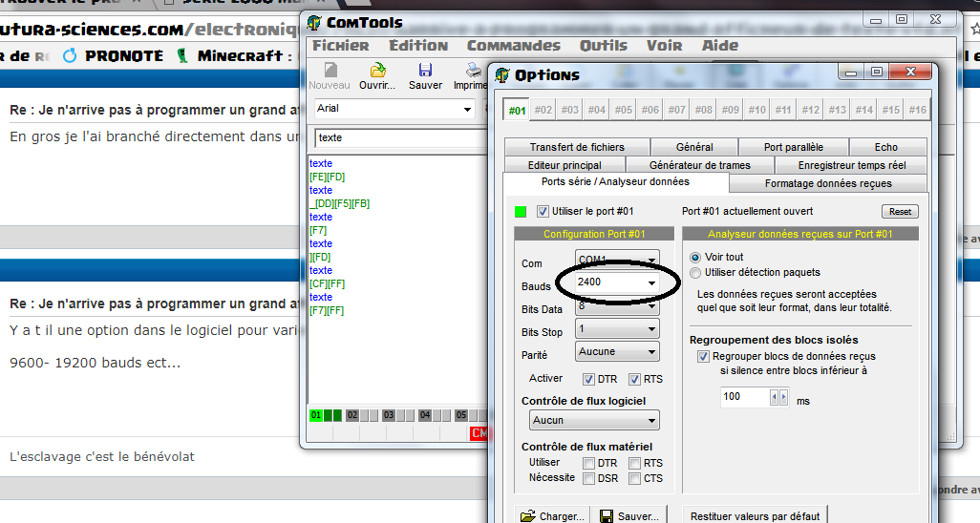
Task: Open the Arial font dropdown in ComTools
Action: (394, 109)
